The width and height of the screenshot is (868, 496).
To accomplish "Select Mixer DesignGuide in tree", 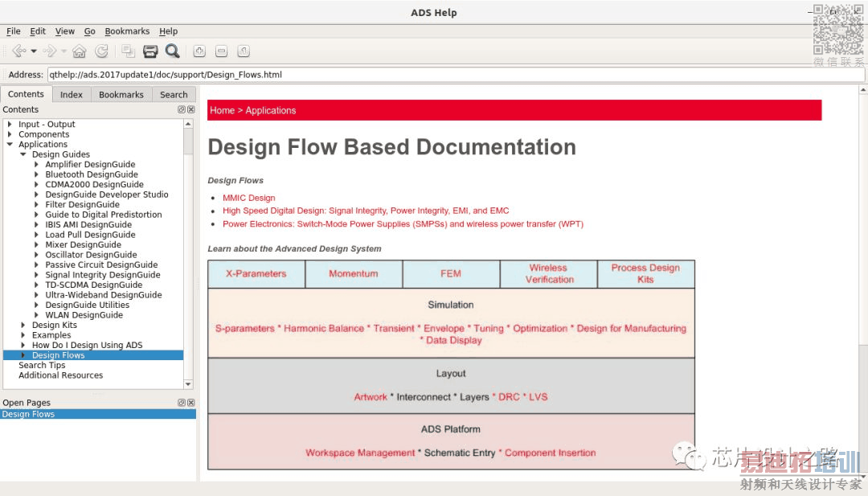I will point(83,244).
